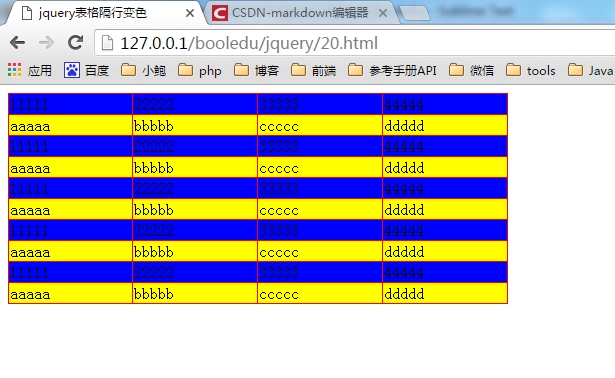Open the 博客 bookmark folder
Image resolution: width=615 pixels, height=378 pixels.
point(257,71)
